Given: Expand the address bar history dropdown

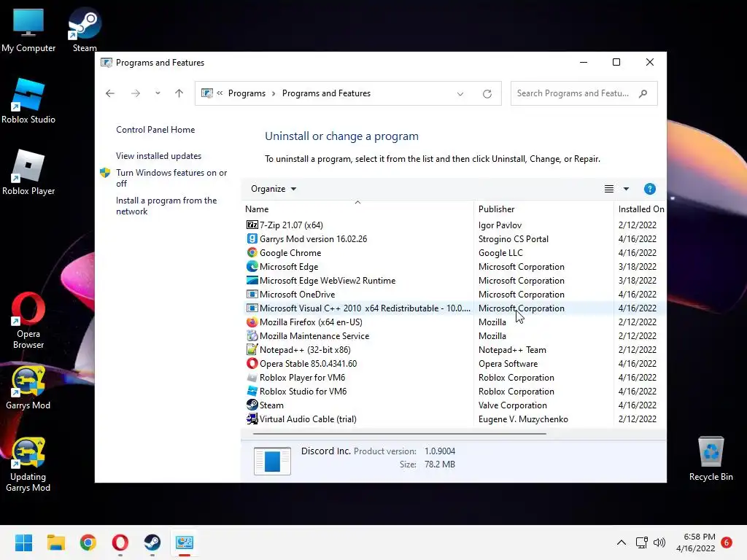Looking at the screenshot, I should point(460,94).
